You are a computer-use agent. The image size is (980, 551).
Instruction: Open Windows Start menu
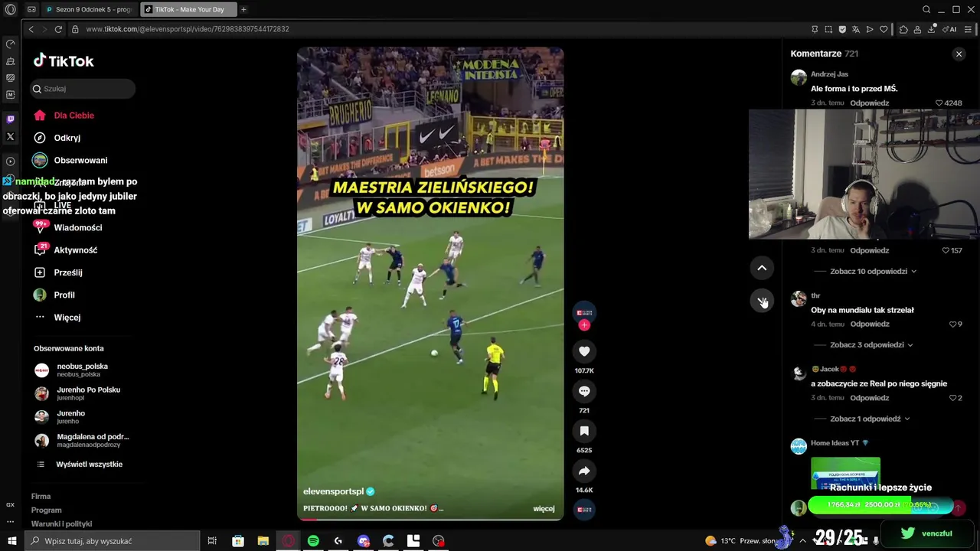tap(11, 541)
